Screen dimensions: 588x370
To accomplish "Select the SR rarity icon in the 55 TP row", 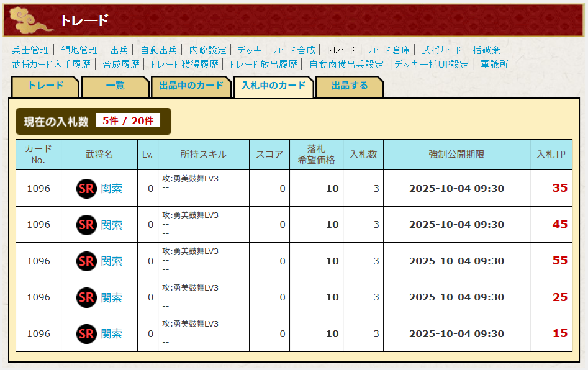I will (86, 261).
